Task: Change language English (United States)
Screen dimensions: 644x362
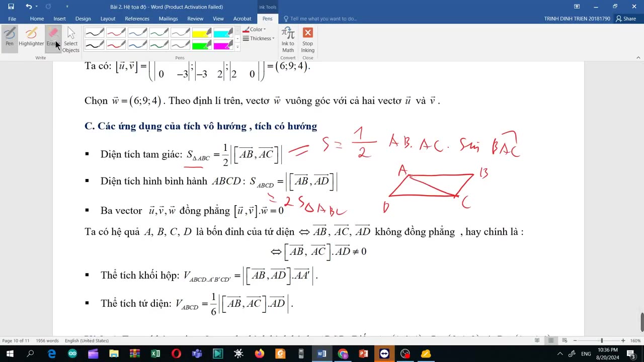Action: (87, 340)
